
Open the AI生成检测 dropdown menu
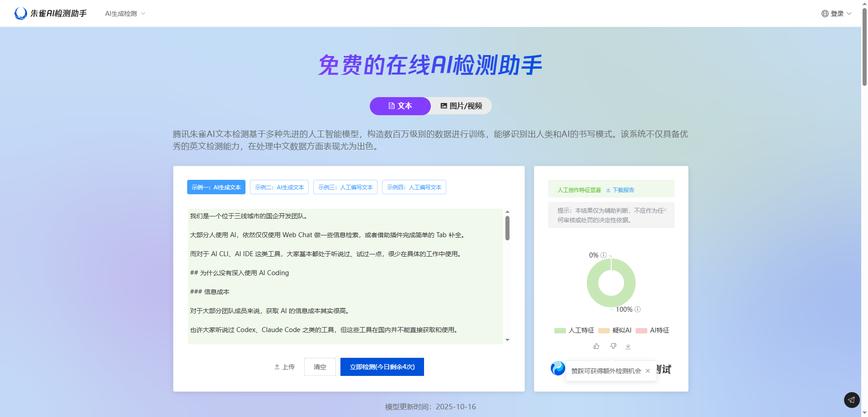(125, 14)
